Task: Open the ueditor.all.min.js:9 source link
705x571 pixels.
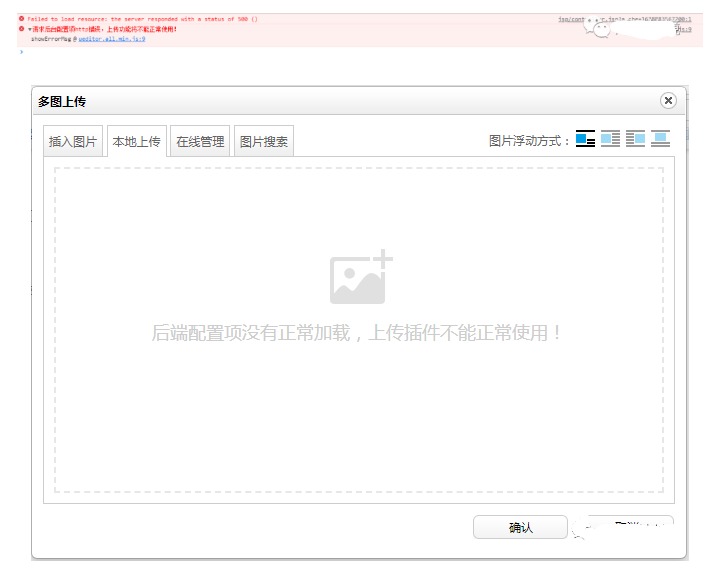Action: 112,39
